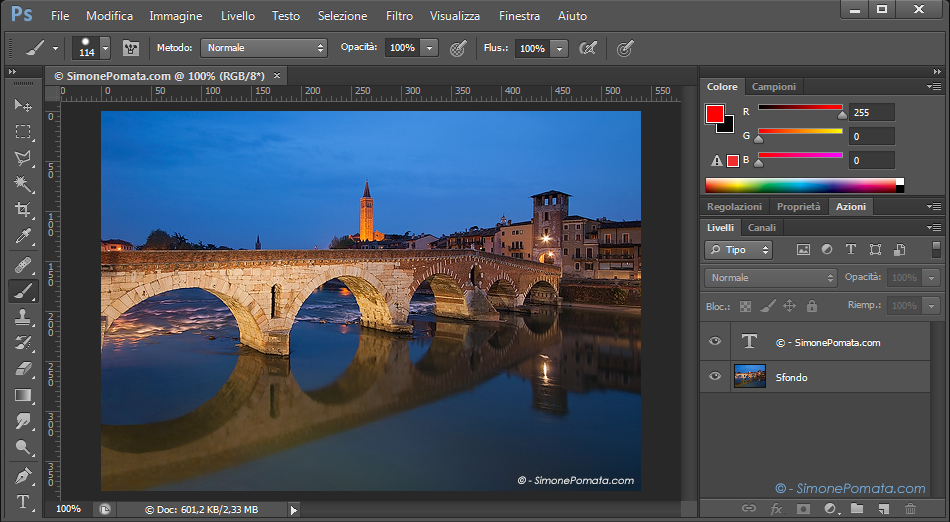The height and width of the screenshot is (522, 950).
Task: Open the Riemp. fill arrow
Action: pos(931,306)
